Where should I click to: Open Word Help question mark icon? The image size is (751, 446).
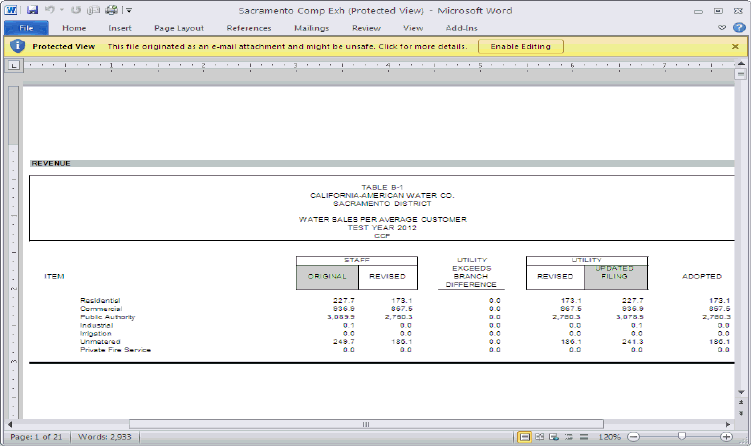(738, 28)
